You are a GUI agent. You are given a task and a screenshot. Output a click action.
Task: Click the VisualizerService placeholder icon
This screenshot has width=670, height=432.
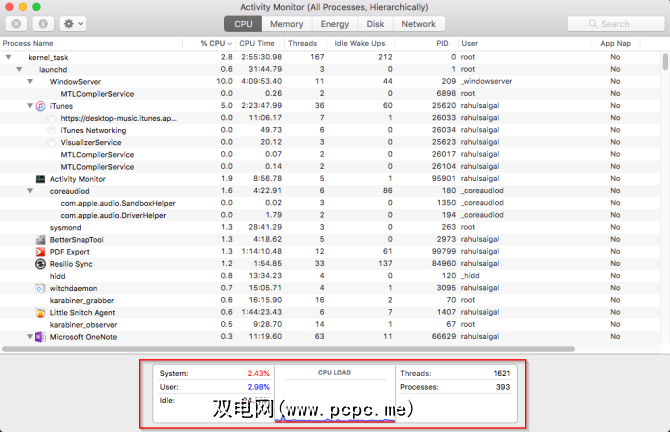(x=51, y=142)
